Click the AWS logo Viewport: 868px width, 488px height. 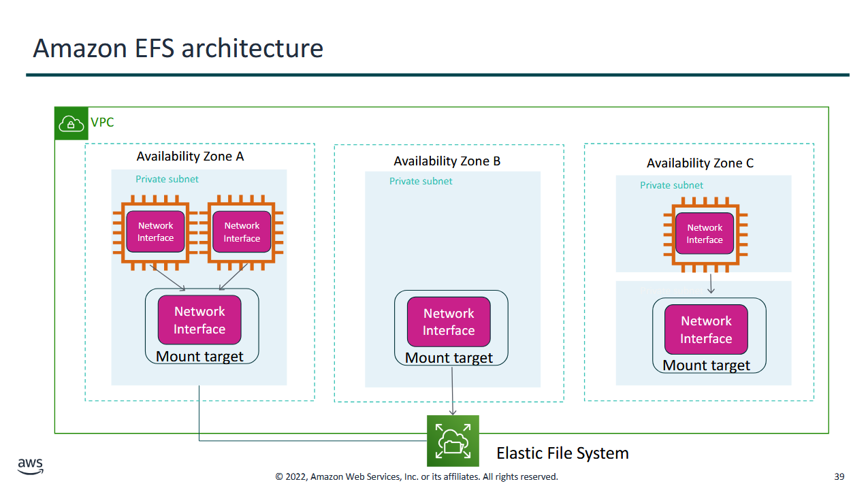[31, 466]
